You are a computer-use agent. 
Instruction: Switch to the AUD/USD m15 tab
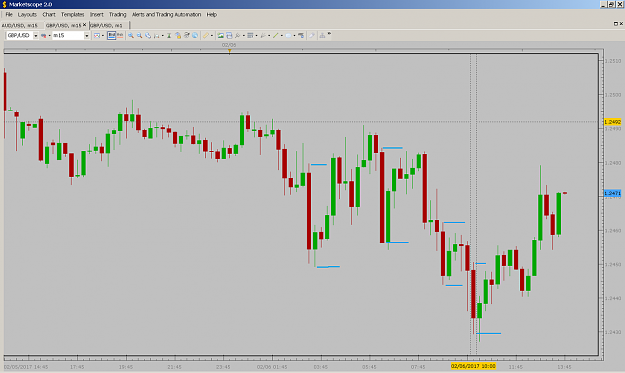pos(20,25)
